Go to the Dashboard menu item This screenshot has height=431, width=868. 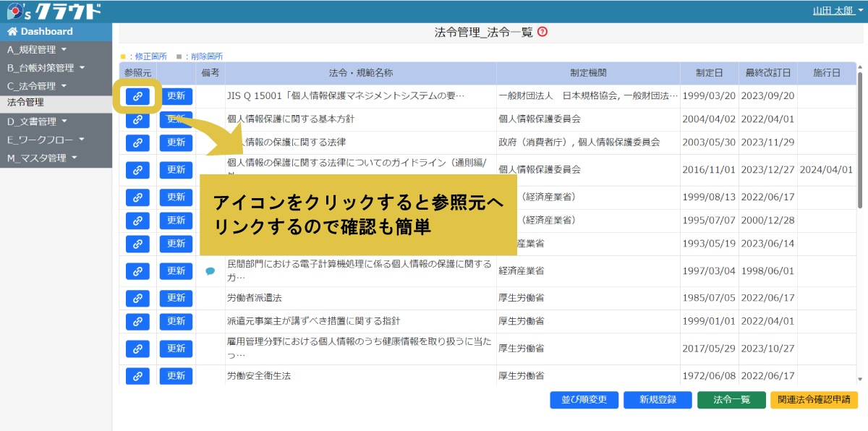tap(47, 31)
